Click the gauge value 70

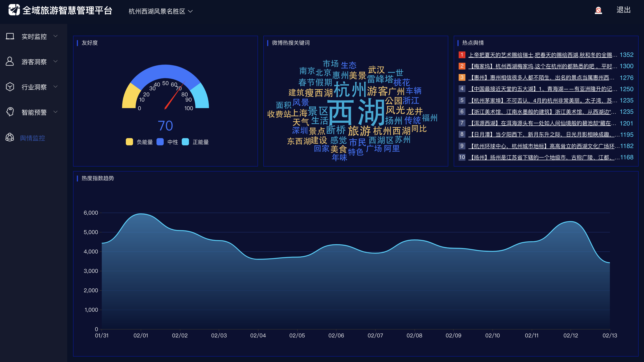click(165, 125)
